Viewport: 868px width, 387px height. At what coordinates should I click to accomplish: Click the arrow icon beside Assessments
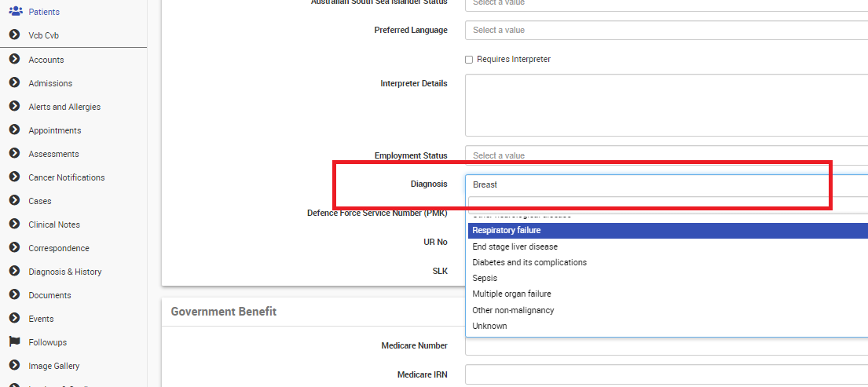click(x=15, y=154)
